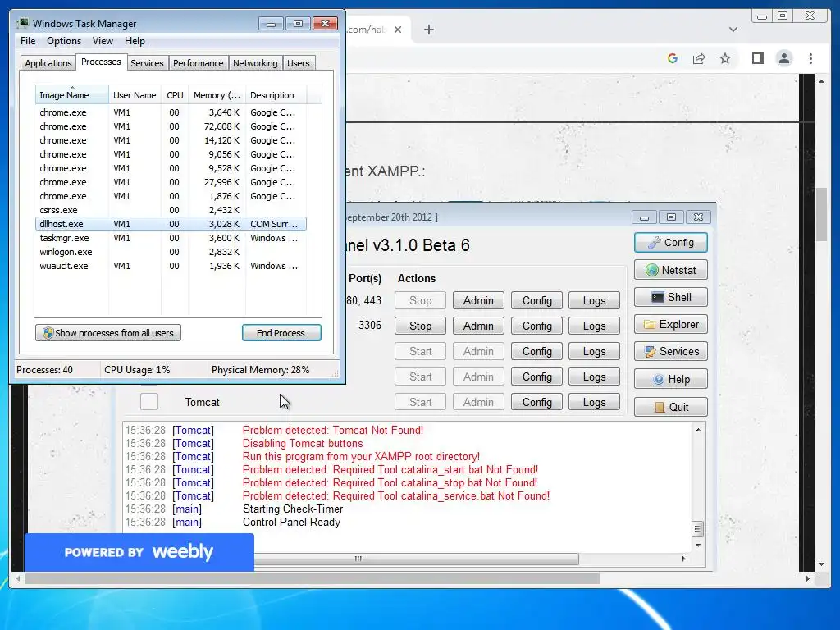Open Task Manager File menu
The image size is (840, 630).
point(28,41)
